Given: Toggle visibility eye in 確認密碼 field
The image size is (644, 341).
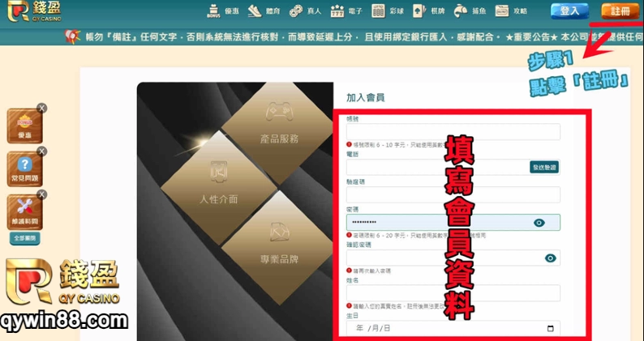Looking at the screenshot, I should point(550,258).
